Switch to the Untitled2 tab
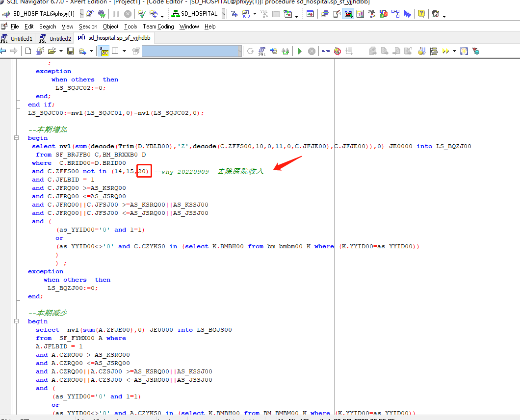 pos(55,38)
